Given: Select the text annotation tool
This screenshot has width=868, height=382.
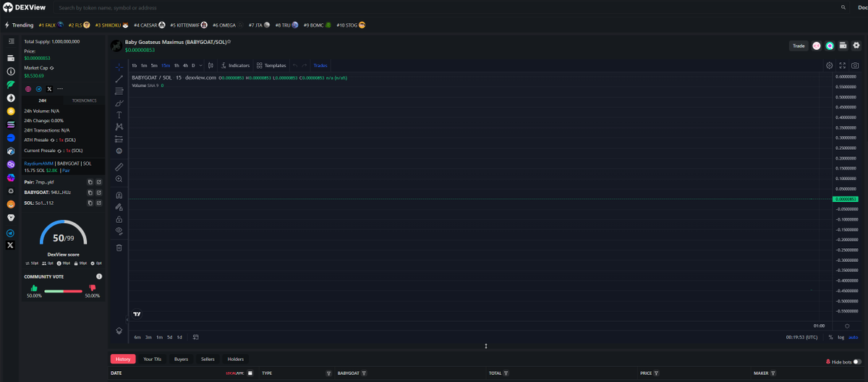Looking at the screenshot, I should coord(119,115).
